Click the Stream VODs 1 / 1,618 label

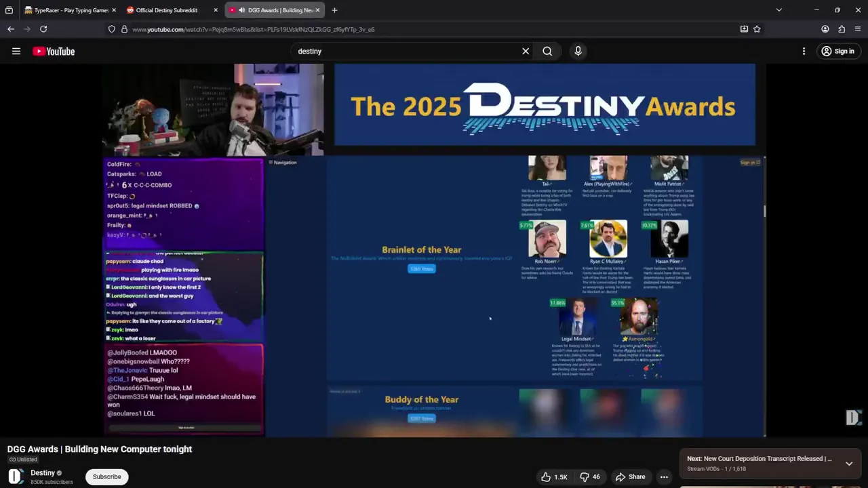716,469
